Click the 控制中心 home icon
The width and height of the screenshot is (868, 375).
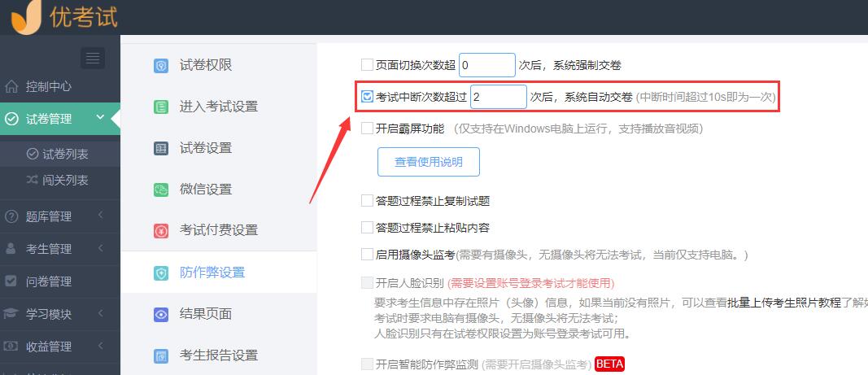11,86
